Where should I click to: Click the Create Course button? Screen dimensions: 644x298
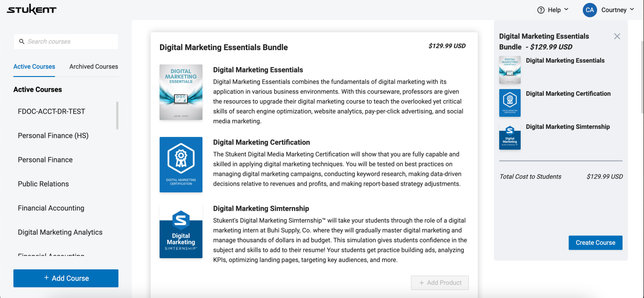(x=595, y=243)
